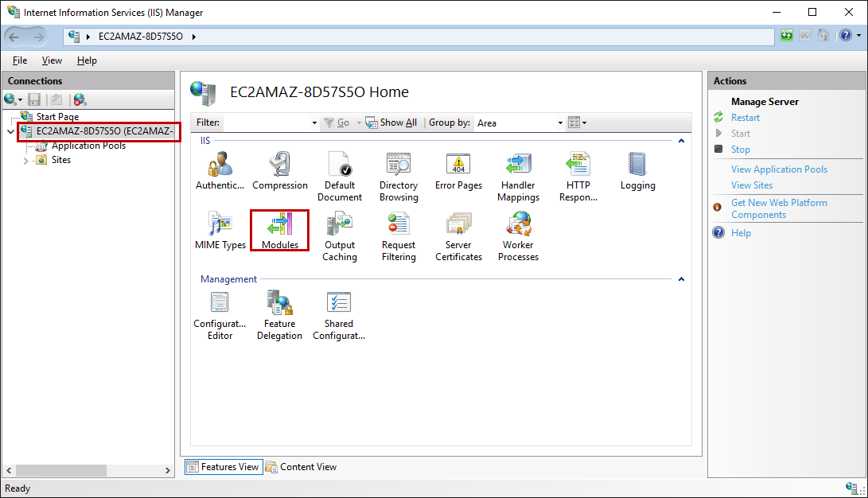Open Output Caching settings

(340, 236)
